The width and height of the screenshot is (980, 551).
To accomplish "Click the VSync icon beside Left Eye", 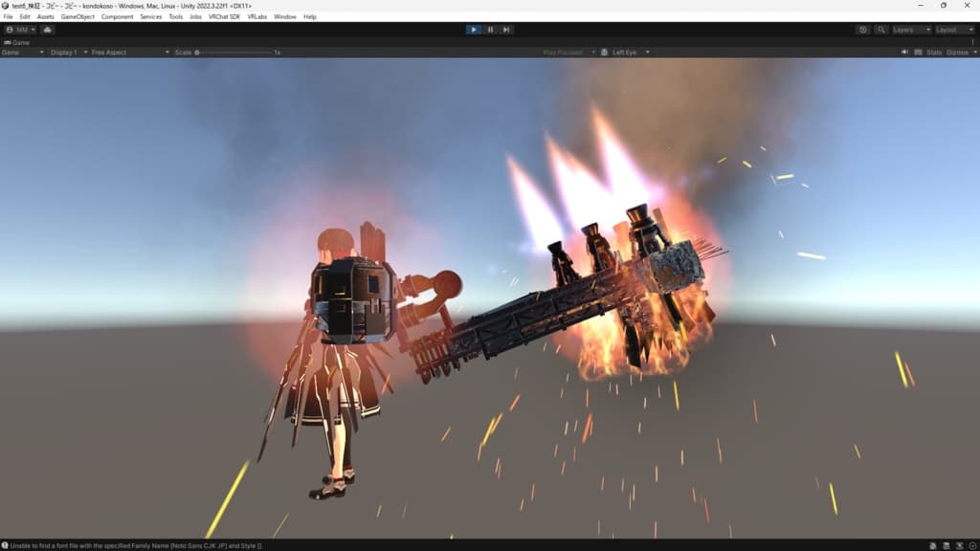I will (x=605, y=53).
